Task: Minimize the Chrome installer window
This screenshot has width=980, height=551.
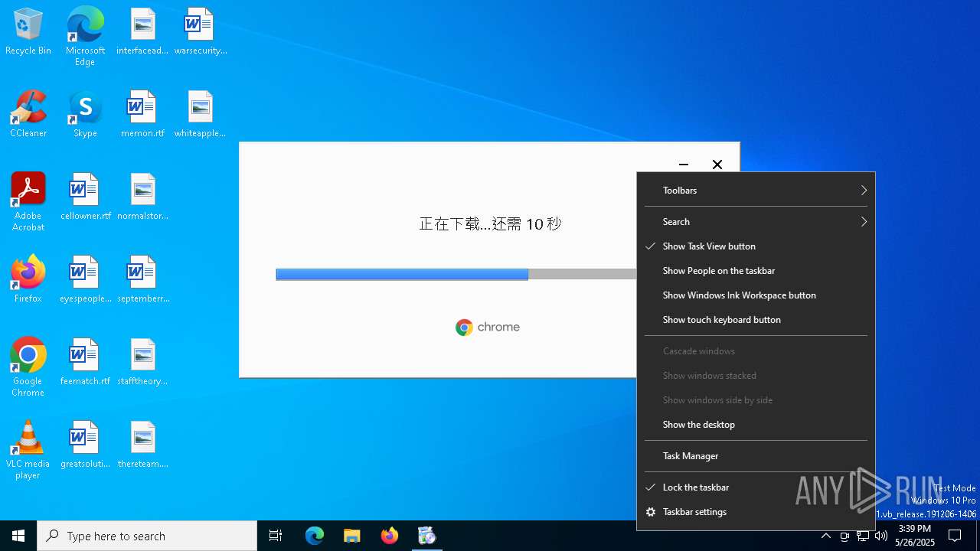Action: point(684,165)
